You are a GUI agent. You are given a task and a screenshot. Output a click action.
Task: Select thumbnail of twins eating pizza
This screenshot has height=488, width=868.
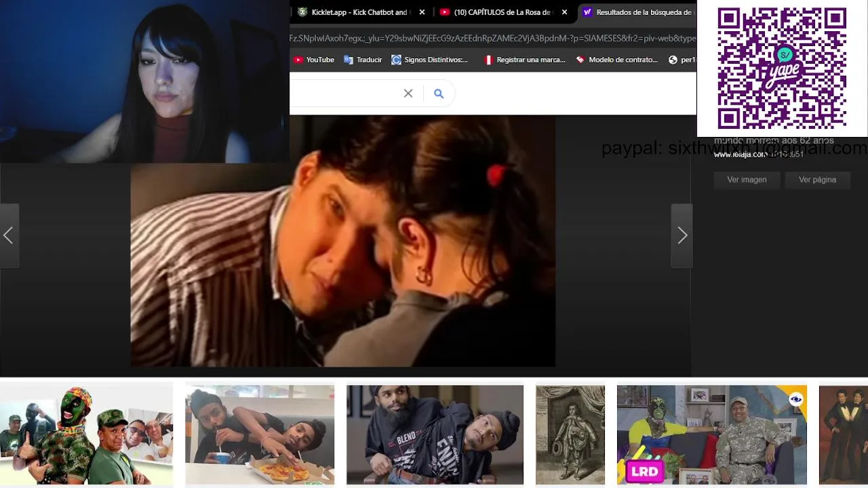pyautogui.click(x=260, y=434)
